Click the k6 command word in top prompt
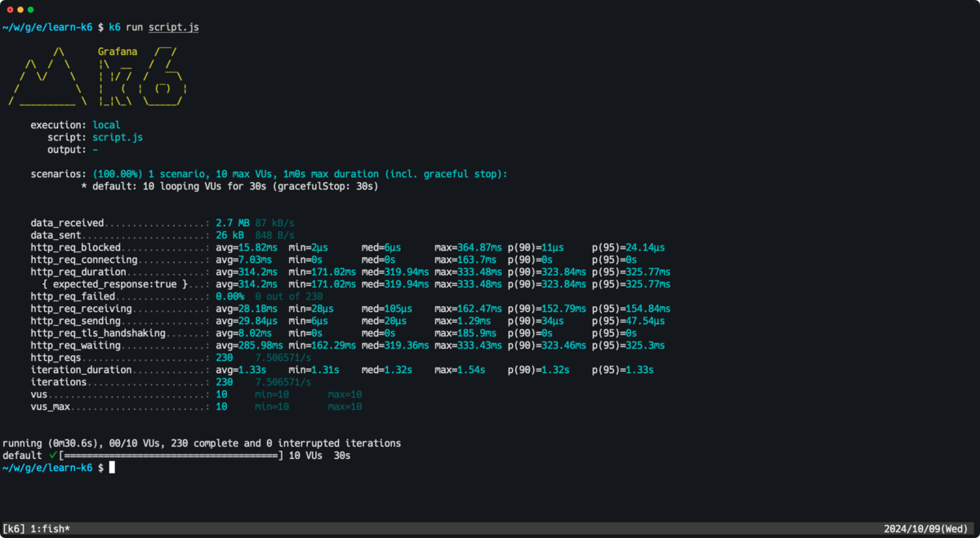Image resolution: width=980 pixels, height=538 pixels. 115,27
